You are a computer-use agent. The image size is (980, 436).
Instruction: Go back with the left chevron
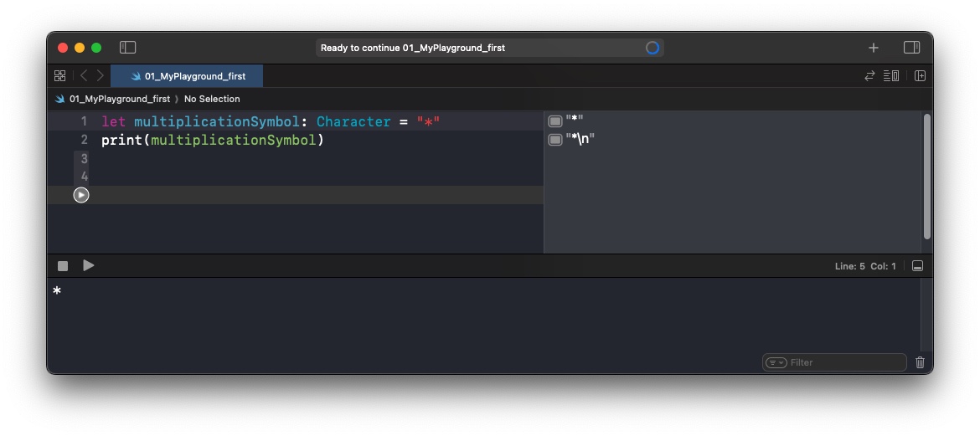coord(84,75)
